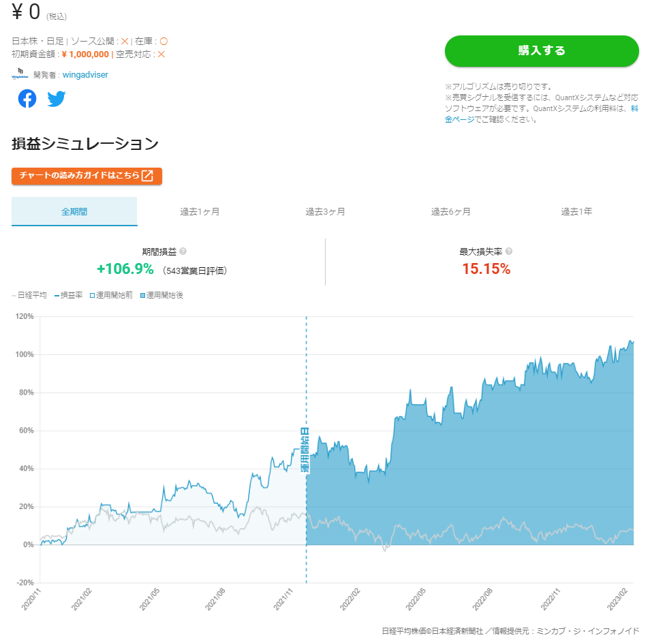The image size is (650, 644).
Task: Click the Twitter bird icon
Action: tap(57, 99)
